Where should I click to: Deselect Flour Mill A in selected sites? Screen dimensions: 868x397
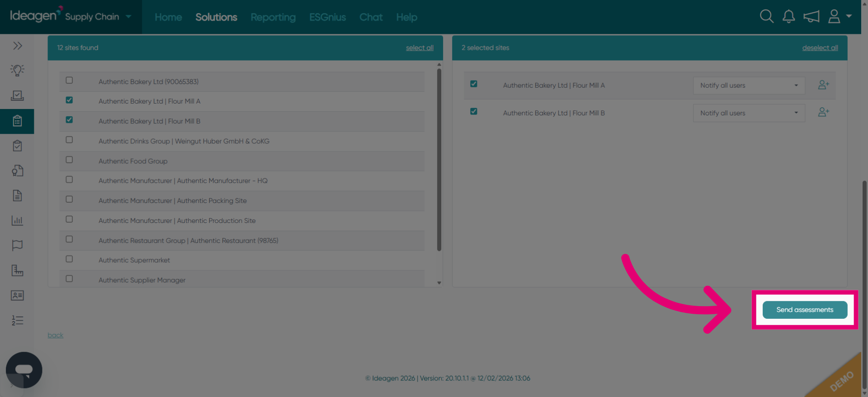[474, 84]
